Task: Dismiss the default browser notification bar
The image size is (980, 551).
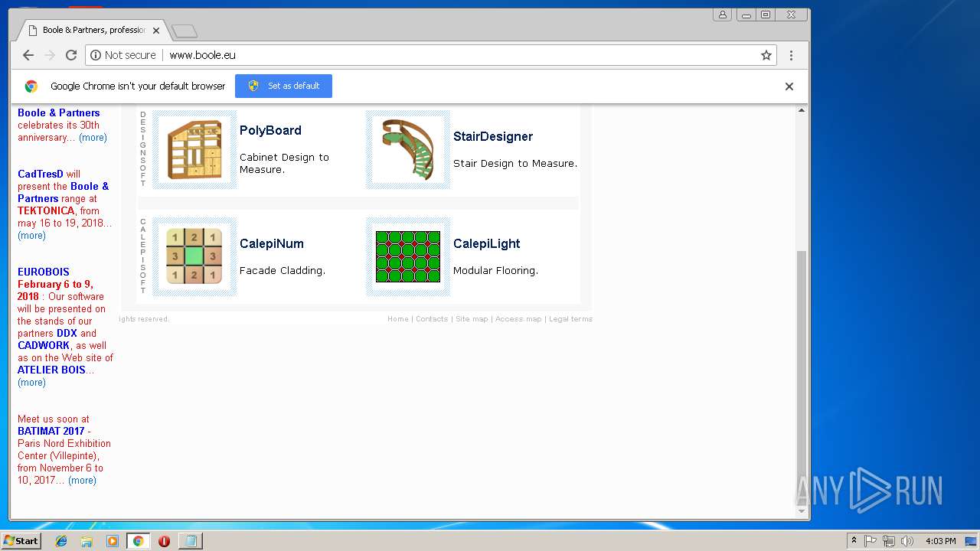Action: (x=789, y=86)
